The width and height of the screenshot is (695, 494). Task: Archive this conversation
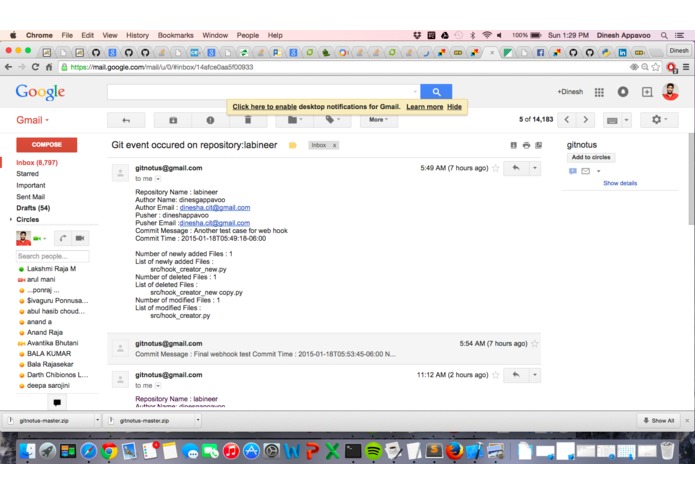point(173,120)
